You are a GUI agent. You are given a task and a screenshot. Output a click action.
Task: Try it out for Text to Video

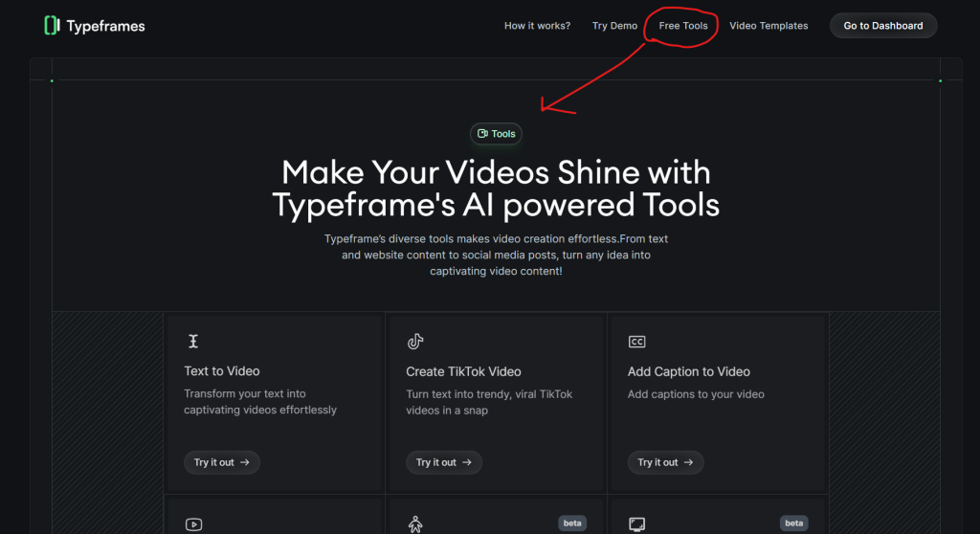[222, 462]
